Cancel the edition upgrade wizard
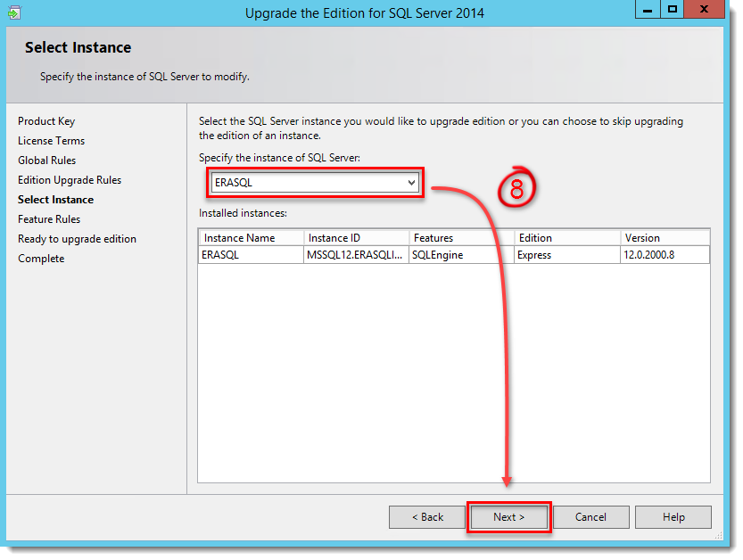The height and width of the screenshot is (560, 743). 590,517
